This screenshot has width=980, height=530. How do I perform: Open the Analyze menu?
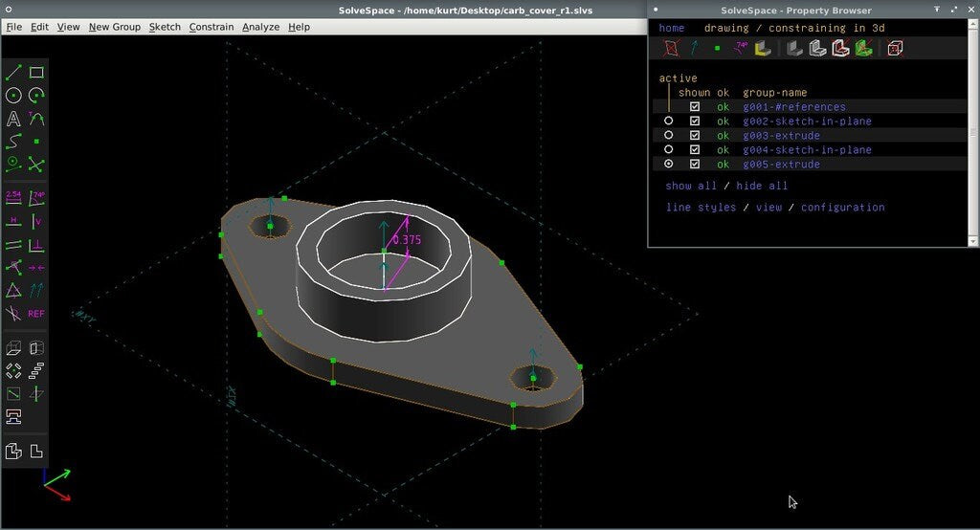coord(260,27)
